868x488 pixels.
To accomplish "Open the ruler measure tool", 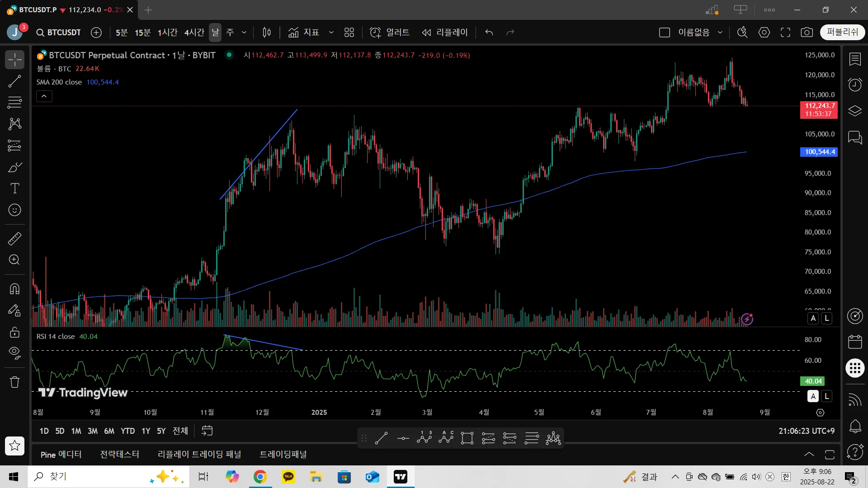I will click(14, 239).
